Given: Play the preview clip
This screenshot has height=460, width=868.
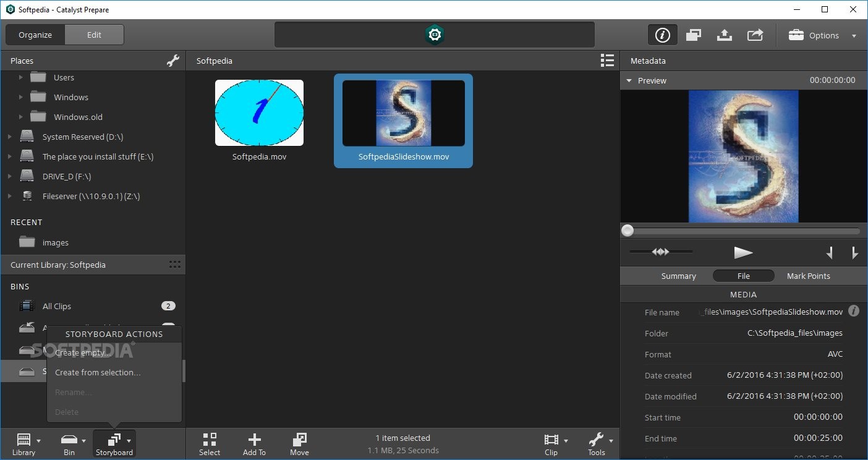Looking at the screenshot, I should pos(743,252).
